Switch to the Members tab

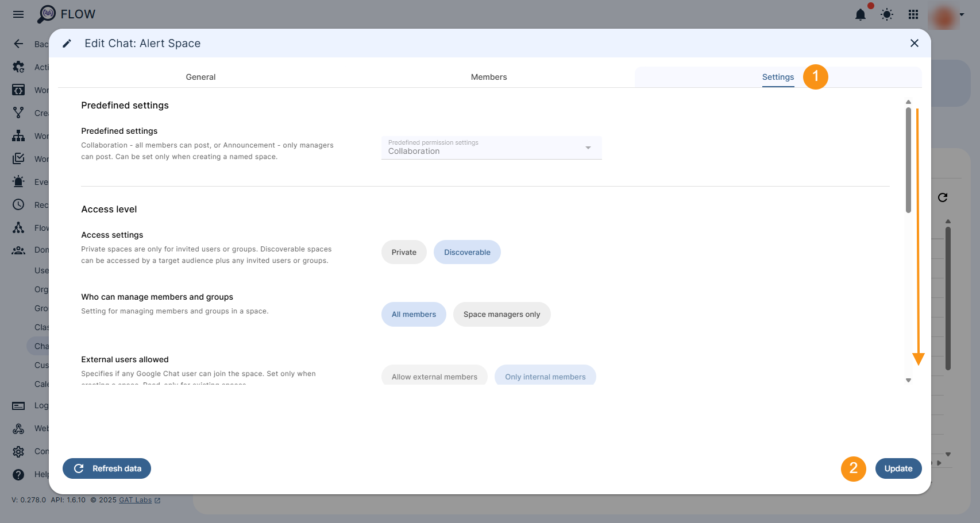(488, 77)
